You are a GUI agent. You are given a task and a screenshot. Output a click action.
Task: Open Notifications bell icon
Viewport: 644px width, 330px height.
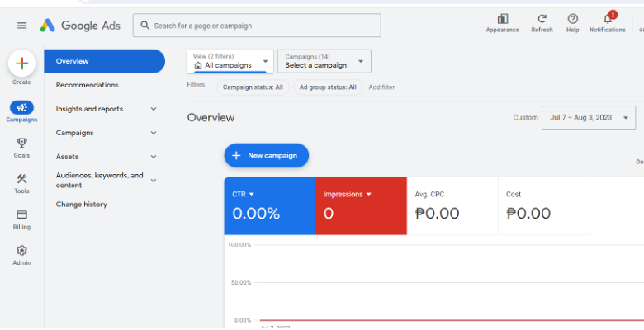point(608,19)
